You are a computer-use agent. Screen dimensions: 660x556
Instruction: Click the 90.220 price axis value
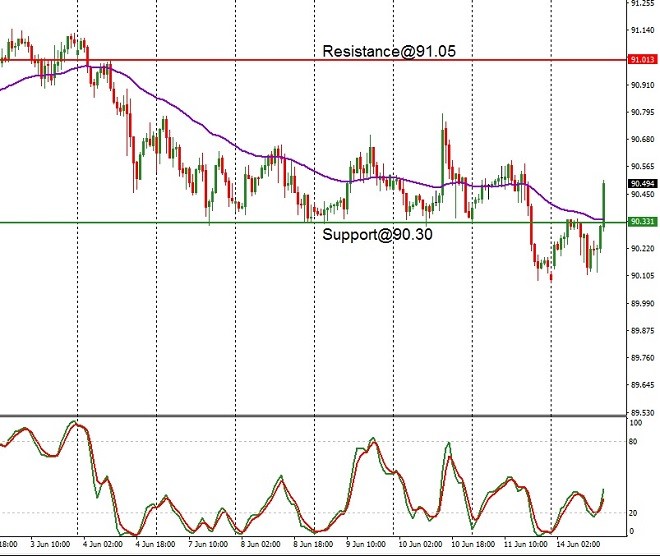(x=642, y=249)
